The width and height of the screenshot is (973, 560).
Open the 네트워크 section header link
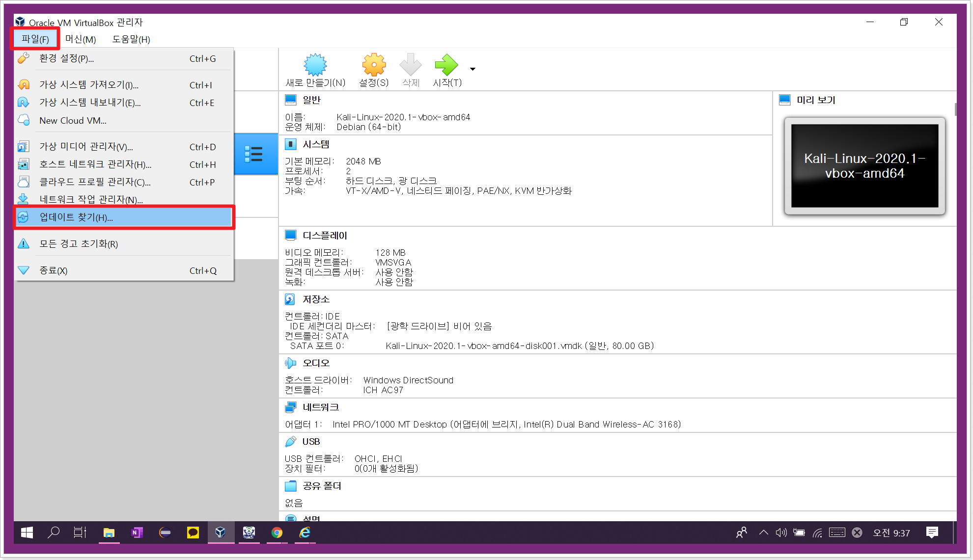(x=320, y=407)
